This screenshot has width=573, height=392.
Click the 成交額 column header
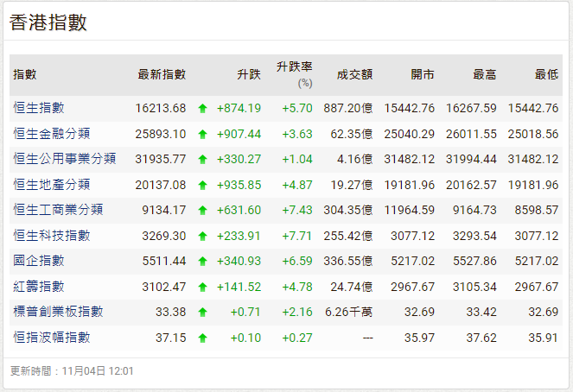tap(354, 75)
